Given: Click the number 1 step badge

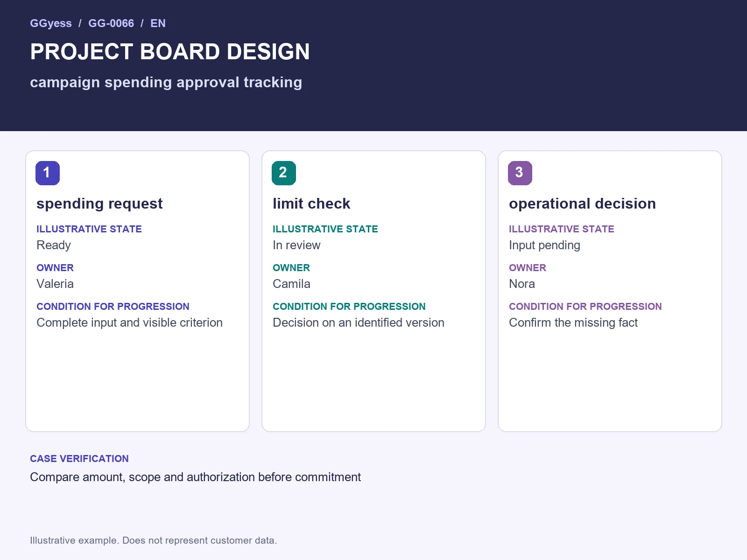Looking at the screenshot, I should click(x=48, y=173).
